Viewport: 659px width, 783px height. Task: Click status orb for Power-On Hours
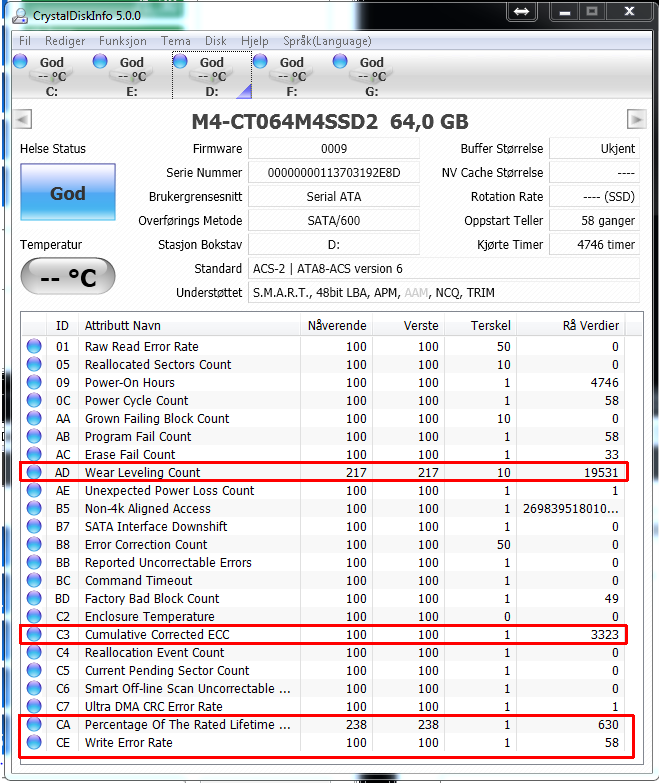[34, 383]
